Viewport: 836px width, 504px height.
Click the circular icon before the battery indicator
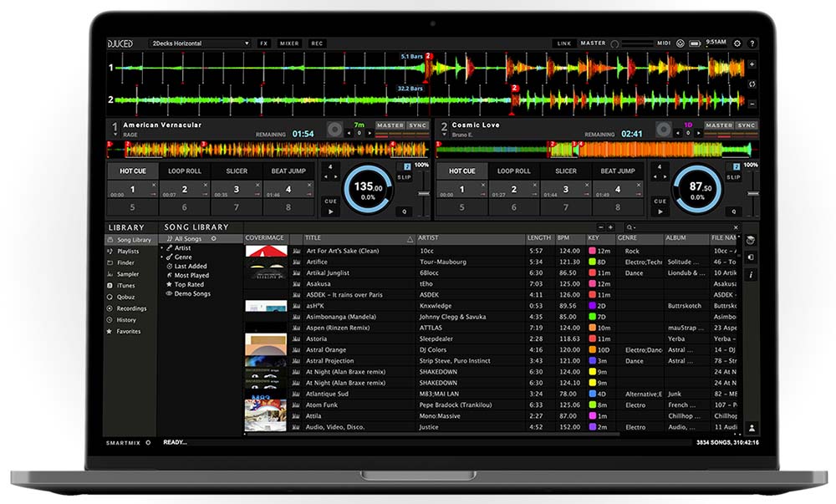681,43
